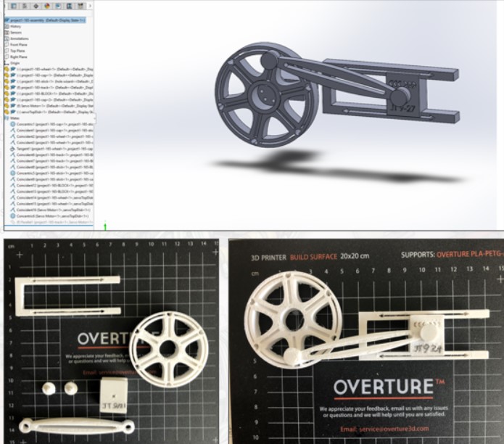504x444 pixels.
Task: Expand the Mates folder
Action: point(16,118)
